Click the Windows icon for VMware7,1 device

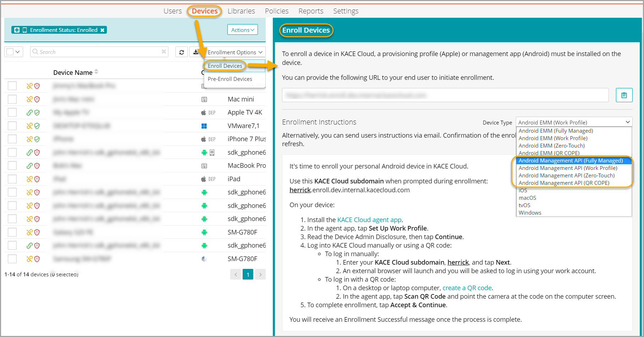[204, 126]
